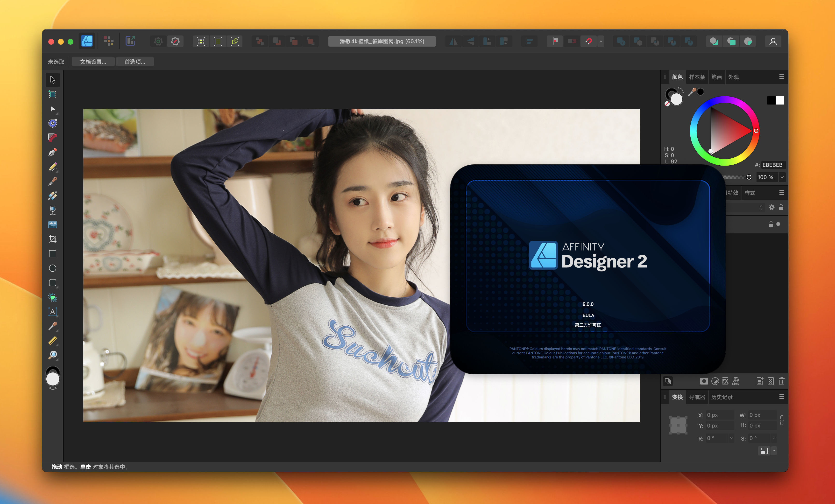The width and height of the screenshot is (835, 504).
Task: Select the Move tool arrow
Action: [x=53, y=80]
